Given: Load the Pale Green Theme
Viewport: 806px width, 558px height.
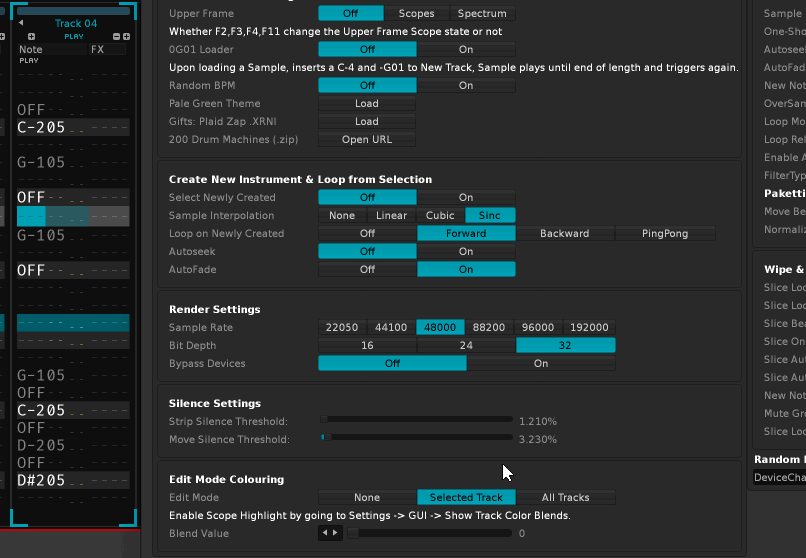Looking at the screenshot, I should [367, 103].
